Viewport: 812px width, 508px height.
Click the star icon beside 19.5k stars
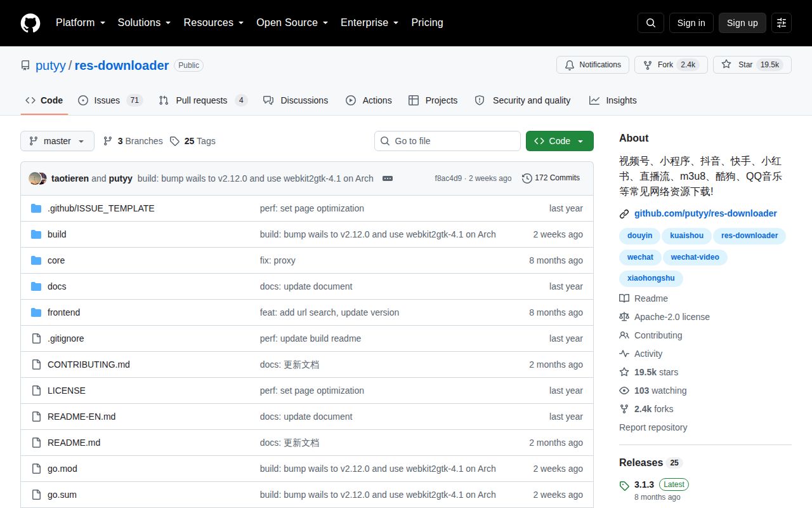tap(624, 372)
